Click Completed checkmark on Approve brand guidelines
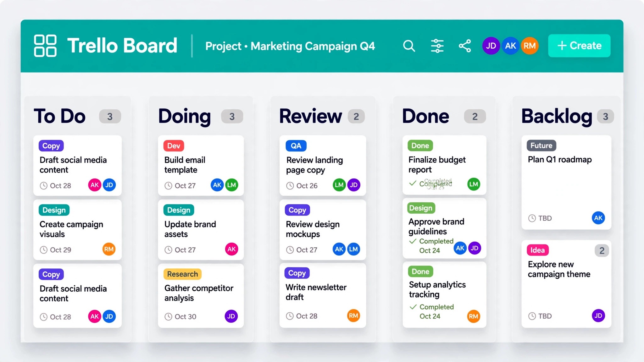This screenshot has height=362, width=644. coord(413,241)
